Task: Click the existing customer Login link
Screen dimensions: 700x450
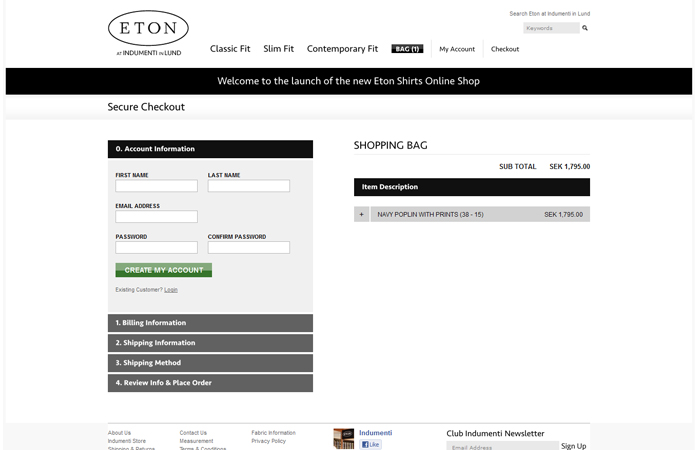Action: coord(171,290)
